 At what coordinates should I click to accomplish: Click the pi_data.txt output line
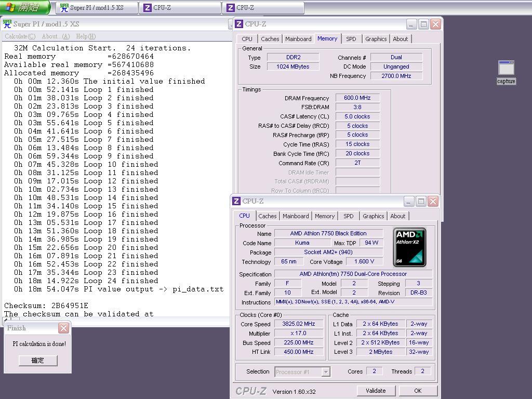tap(119, 289)
